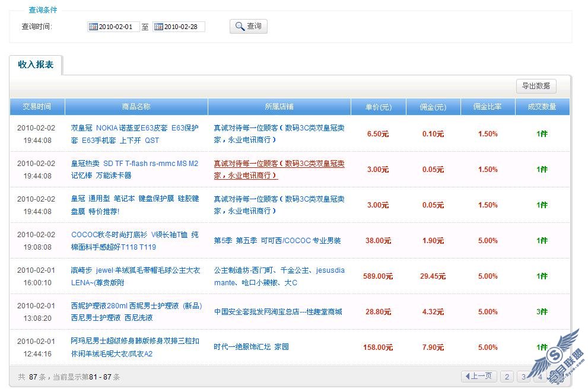Select the unit price 6.50元
The height and width of the screenshot is (389, 588).
point(378,134)
